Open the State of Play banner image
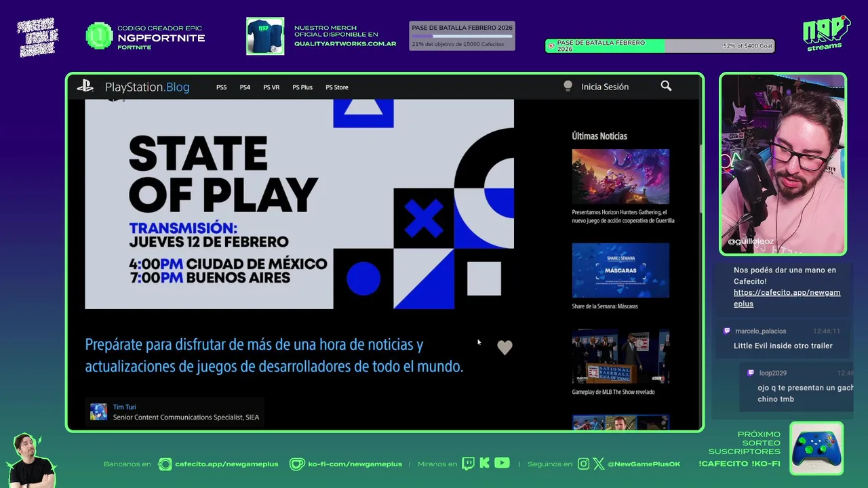This screenshot has height=488, width=868. pos(299,204)
